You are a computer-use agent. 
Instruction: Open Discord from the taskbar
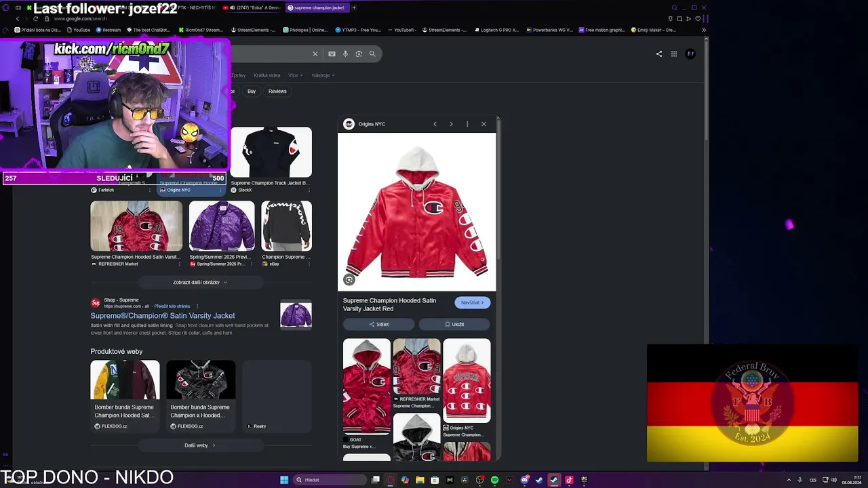click(524, 480)
